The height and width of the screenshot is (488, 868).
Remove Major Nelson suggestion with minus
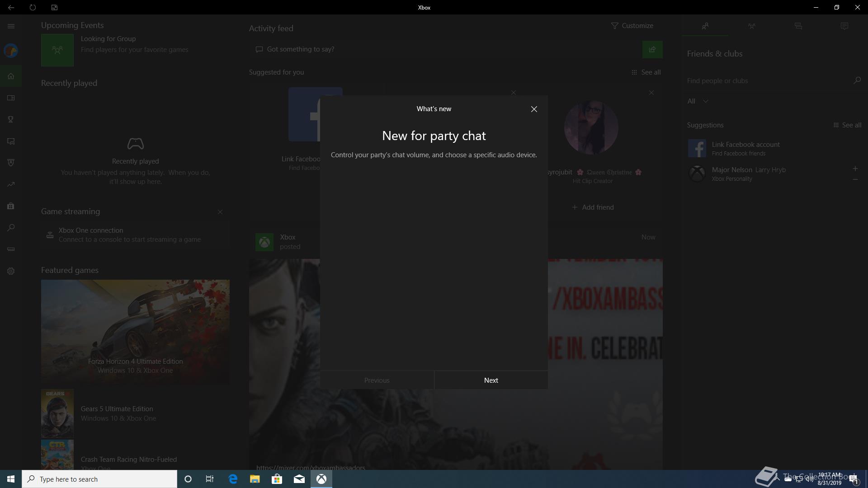coord(855,179)
